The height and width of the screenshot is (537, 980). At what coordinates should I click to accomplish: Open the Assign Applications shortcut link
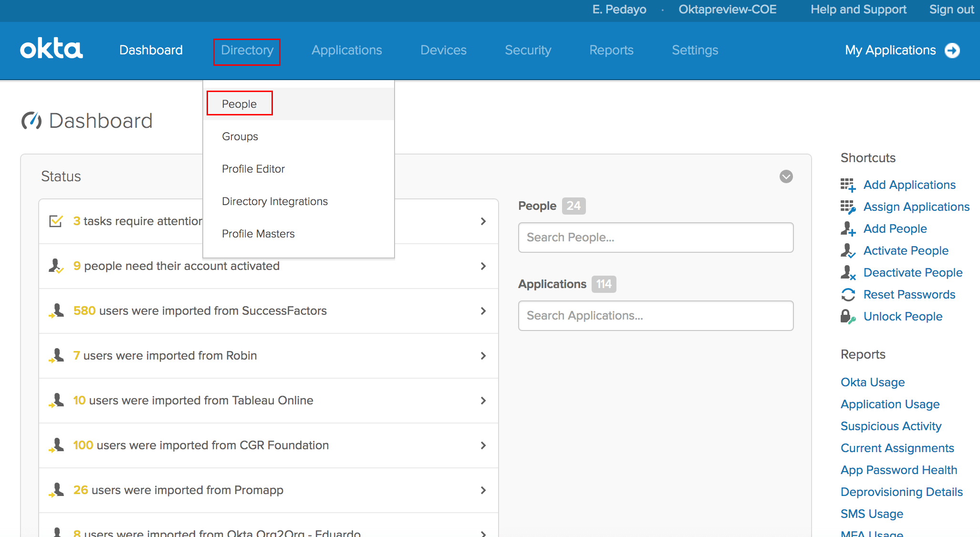pyautogui.click(x=917, y=207)
